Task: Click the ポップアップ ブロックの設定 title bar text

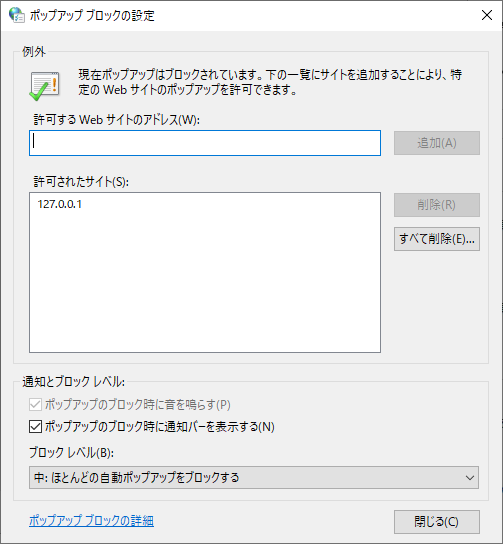Action: 92,15
